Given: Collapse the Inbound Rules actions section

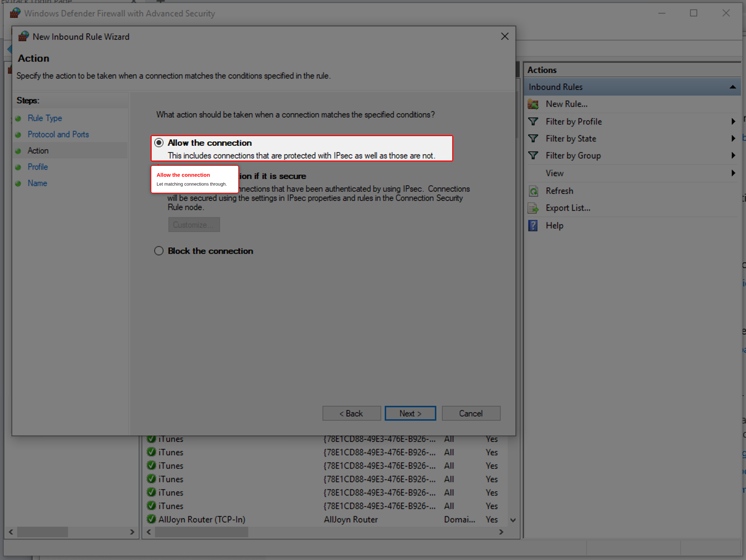Looking at the screenshot, I should (x=733, y=87).
